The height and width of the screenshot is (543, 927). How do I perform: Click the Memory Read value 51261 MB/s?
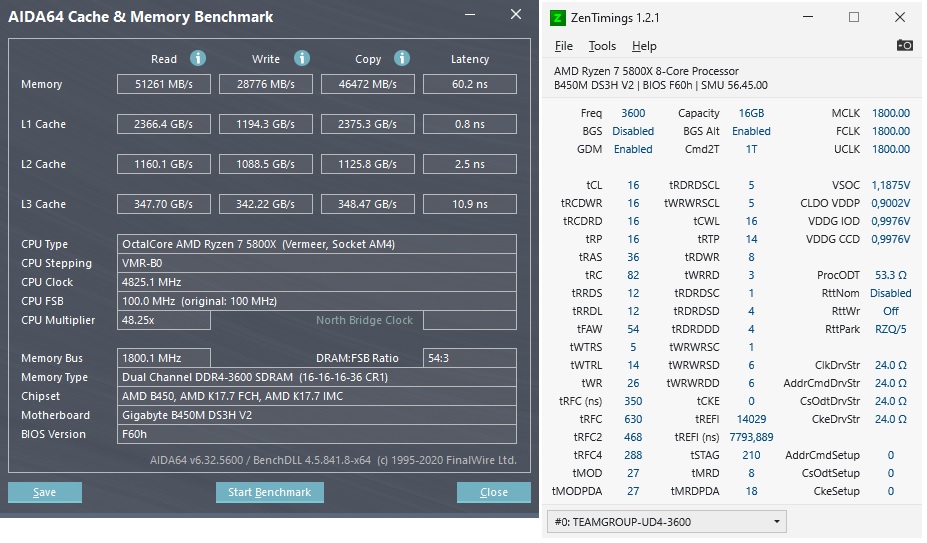[x=165, y=85]
